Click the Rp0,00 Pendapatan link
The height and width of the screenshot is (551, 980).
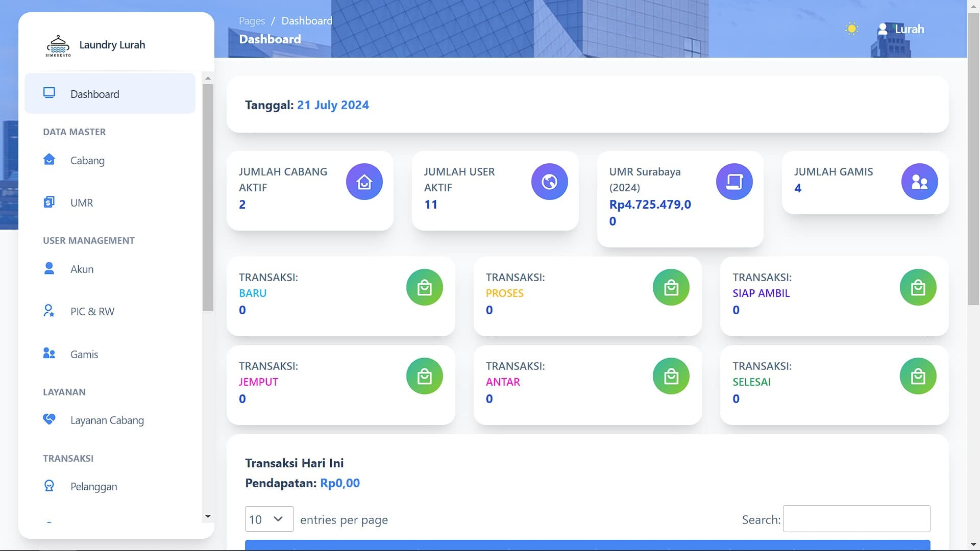[339, 483]
